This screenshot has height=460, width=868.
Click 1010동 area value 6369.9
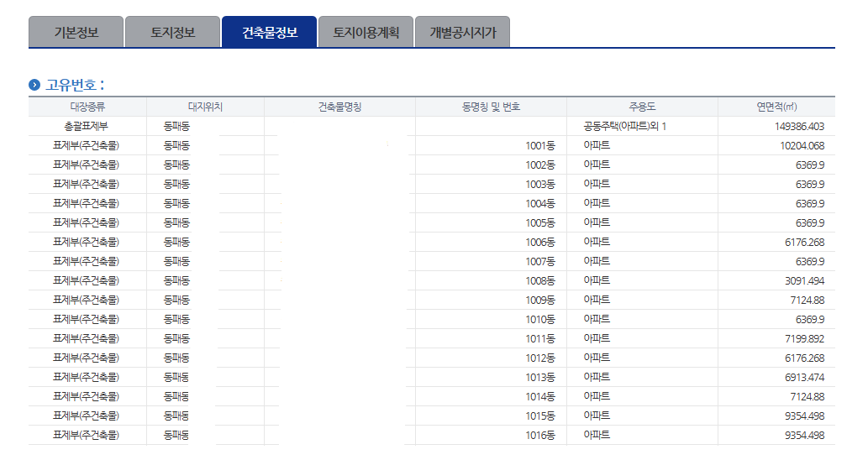[x=810, y=320]
